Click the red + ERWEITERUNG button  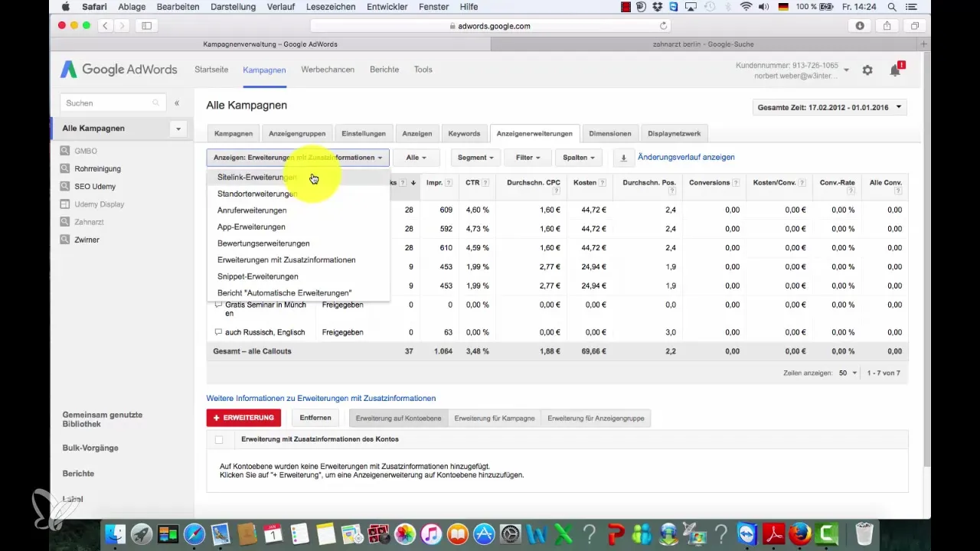(x=243, y=418)
